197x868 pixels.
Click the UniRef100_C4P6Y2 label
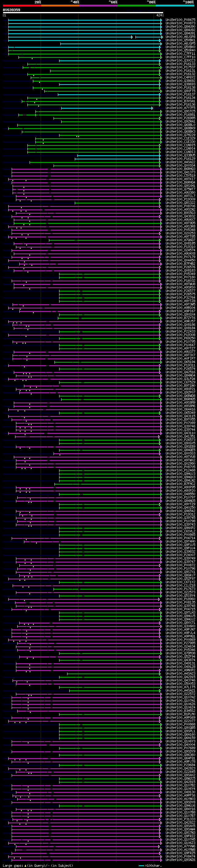[x=180, y=78]
